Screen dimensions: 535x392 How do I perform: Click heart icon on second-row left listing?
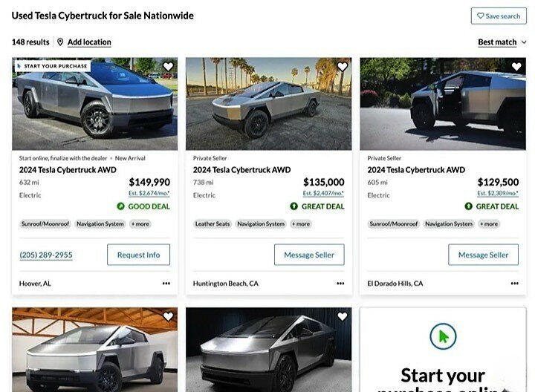[x=168, y=317]
